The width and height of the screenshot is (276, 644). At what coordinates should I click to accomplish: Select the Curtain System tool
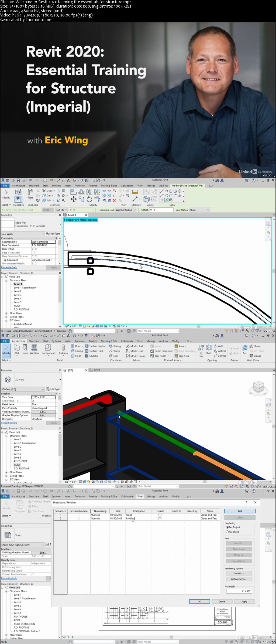[96, 346]
